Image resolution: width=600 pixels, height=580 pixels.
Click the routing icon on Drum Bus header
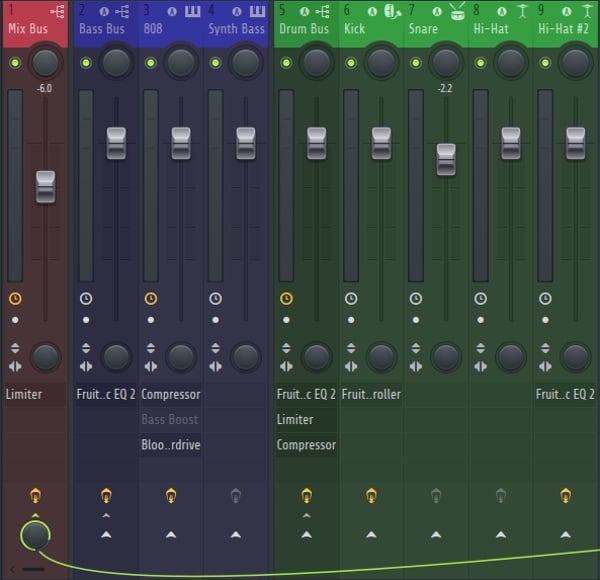click(322, 12)
